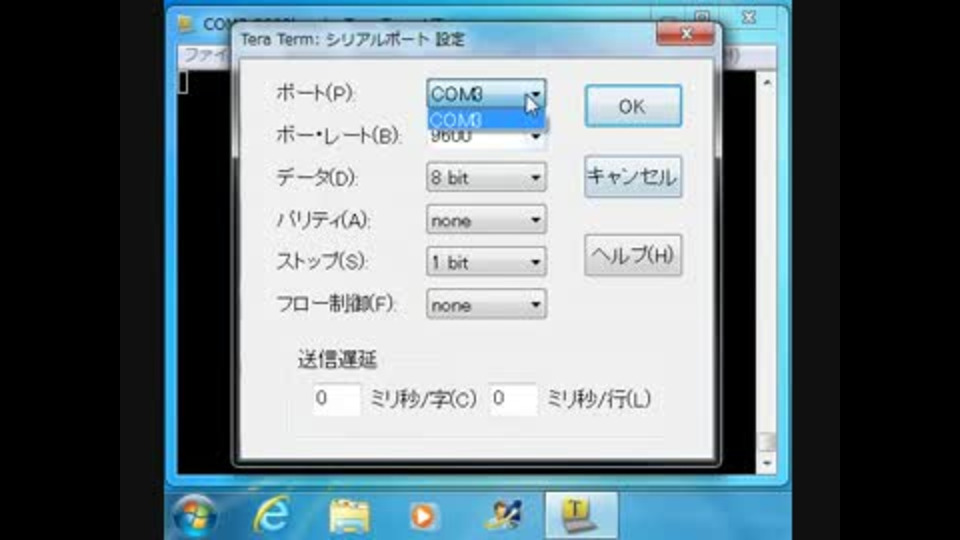Open the Port (ポート) combo box
The width and height of the screenshot is (960, 540).
[x=486, y=94]
